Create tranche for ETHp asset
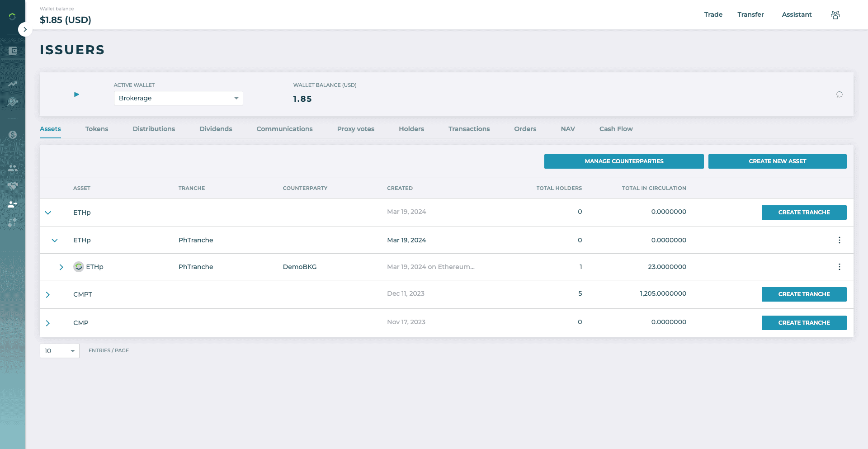 click(x=804, y=213)
